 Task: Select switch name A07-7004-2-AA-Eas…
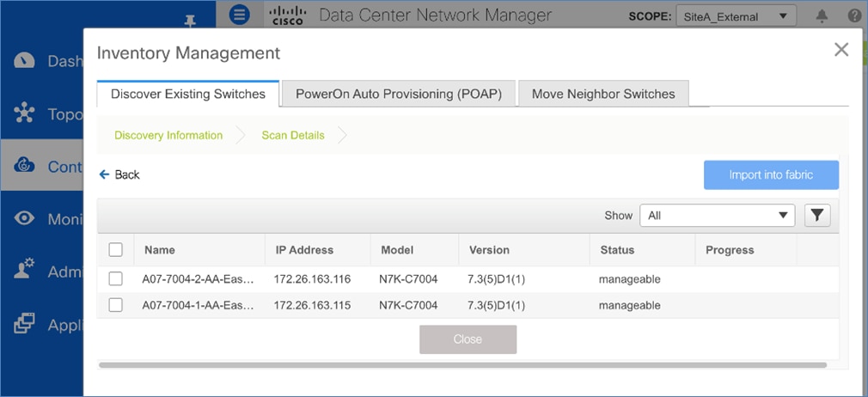click(199, 279)
